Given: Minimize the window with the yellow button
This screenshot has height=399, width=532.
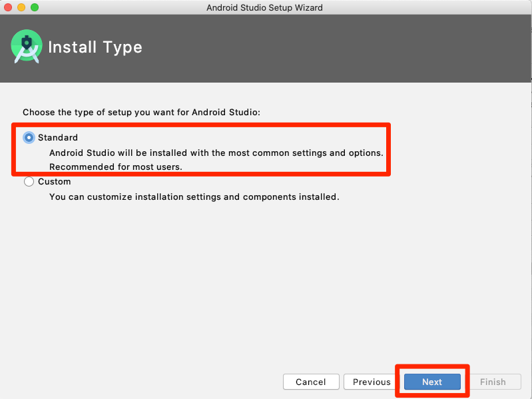Looking at the screenshot, I should [21, 7].
